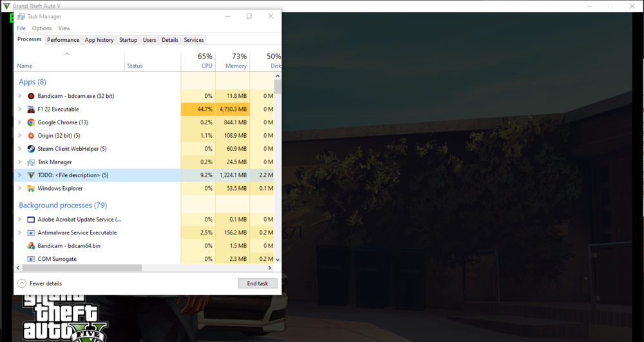
Task: Select the COM Surrogate process name
Action: point(57,259)
